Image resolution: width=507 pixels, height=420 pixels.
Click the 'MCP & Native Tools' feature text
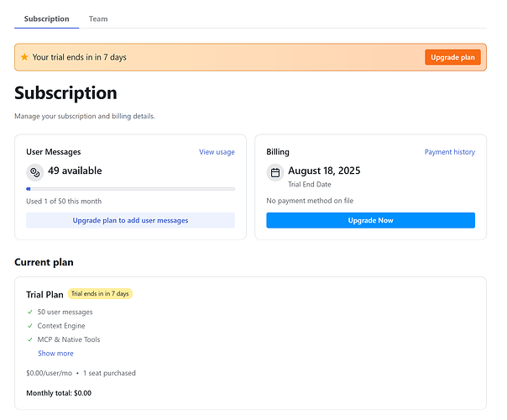69,339
